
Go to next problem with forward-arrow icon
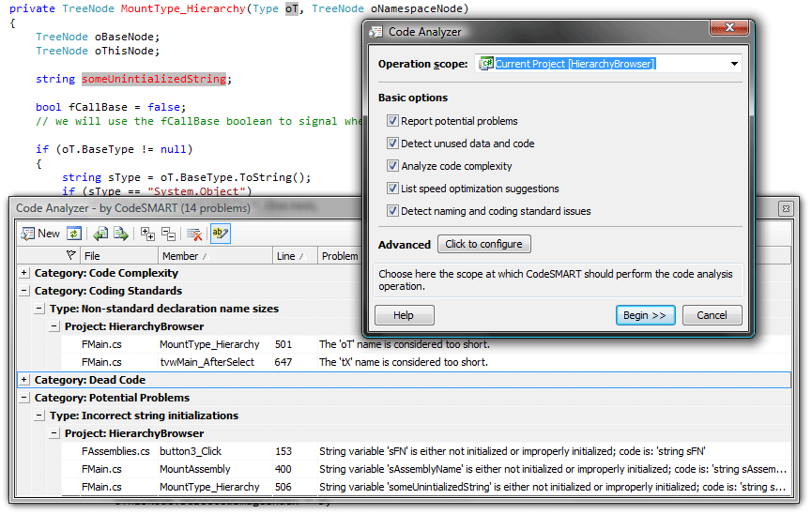121,234
